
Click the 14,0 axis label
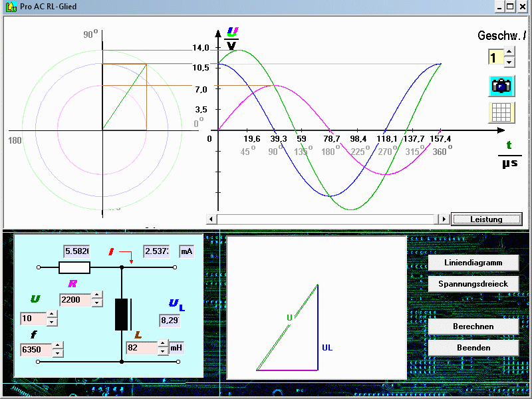[201, 48]
